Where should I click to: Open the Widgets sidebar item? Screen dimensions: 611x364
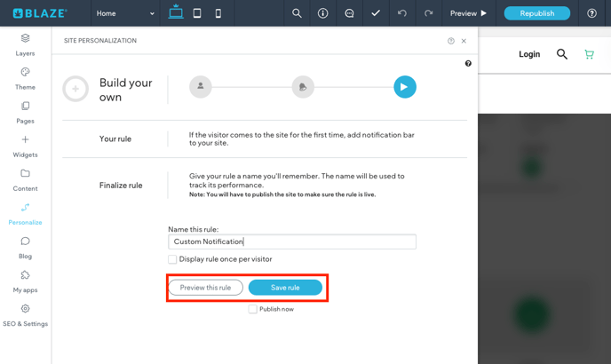(25, 146)
